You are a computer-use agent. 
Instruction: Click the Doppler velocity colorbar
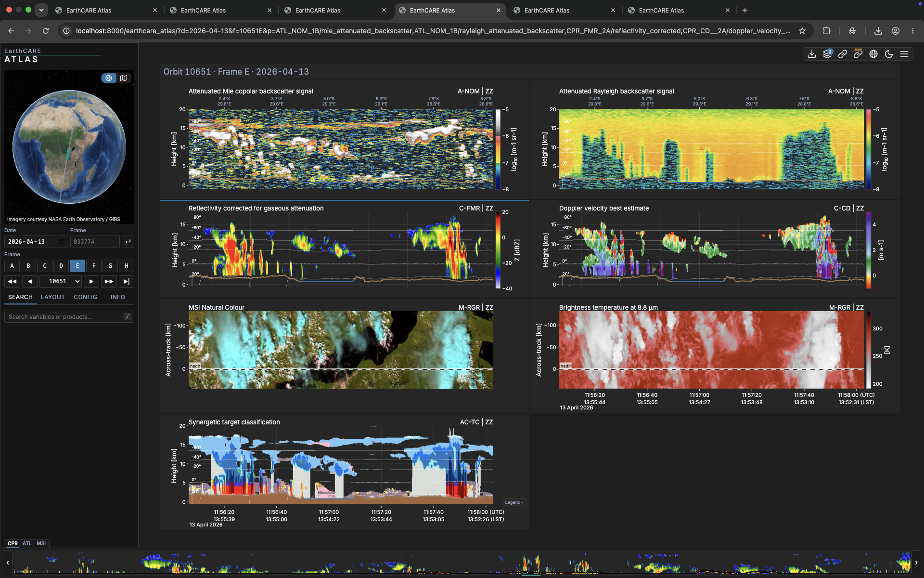point(869,250)
